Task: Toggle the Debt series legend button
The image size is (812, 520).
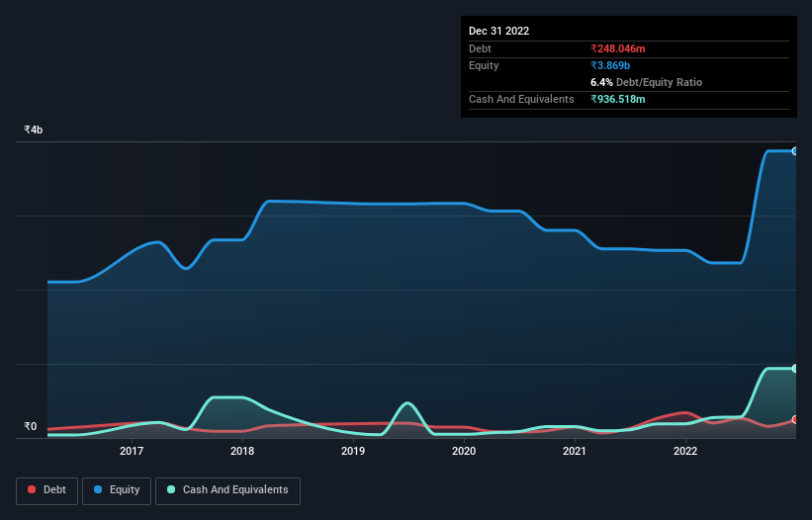Action: (x=46, y=490)
